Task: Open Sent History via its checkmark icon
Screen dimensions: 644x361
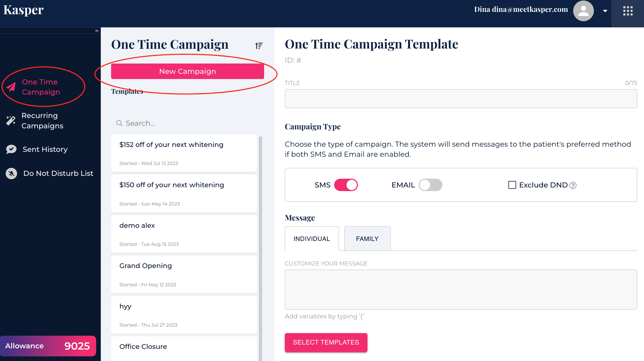Action: 11,149
